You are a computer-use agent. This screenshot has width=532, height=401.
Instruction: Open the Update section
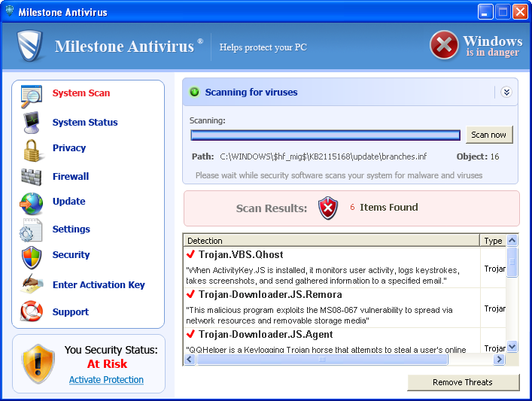coord(69,201)
